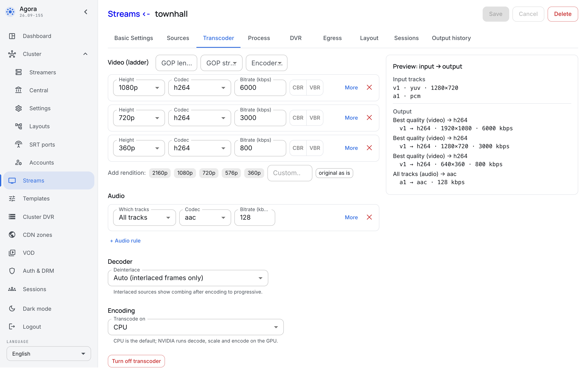588x374 pixels.
Task: Click the Cancel button
Action: [528, 14]
